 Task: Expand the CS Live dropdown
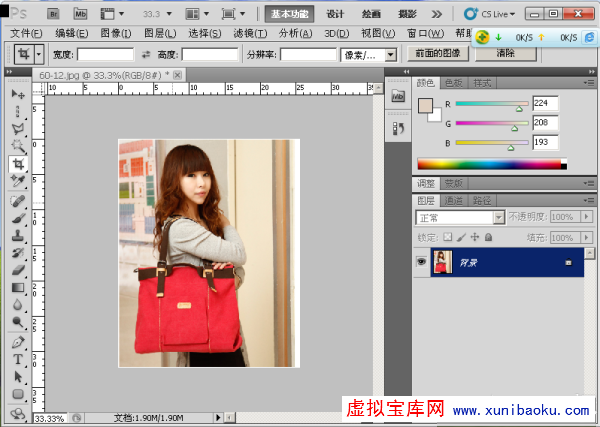click(497, 14)
